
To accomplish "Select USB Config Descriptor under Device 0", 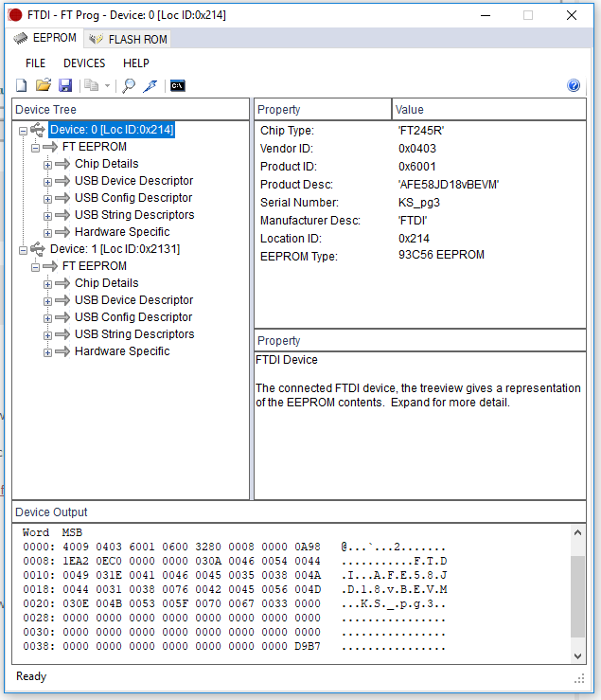I will [x=133, y=197].
